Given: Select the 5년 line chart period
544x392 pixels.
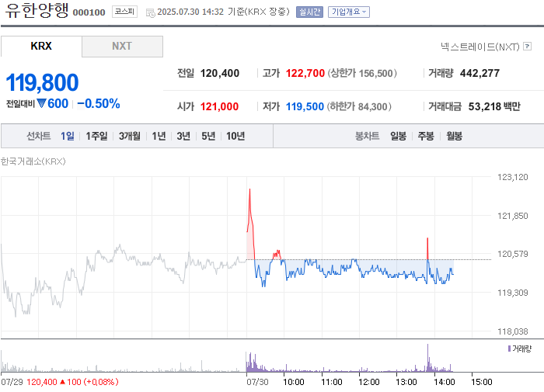Looking at the screenshot, I should [x=208, y=136].
